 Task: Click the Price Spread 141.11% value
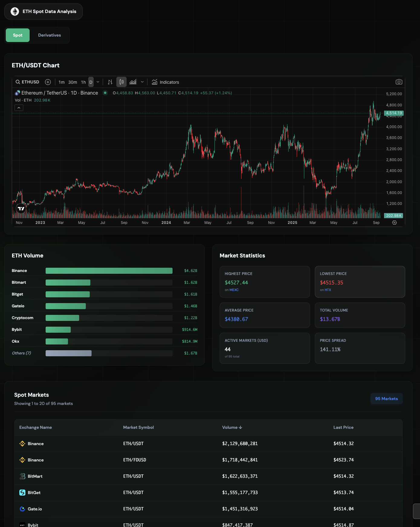(330, 349)
